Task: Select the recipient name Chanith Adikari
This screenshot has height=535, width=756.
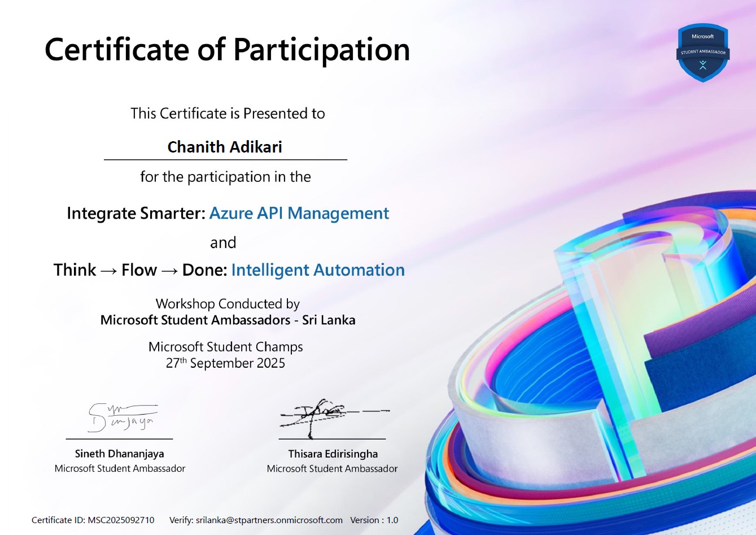Action: click(225, 147)
